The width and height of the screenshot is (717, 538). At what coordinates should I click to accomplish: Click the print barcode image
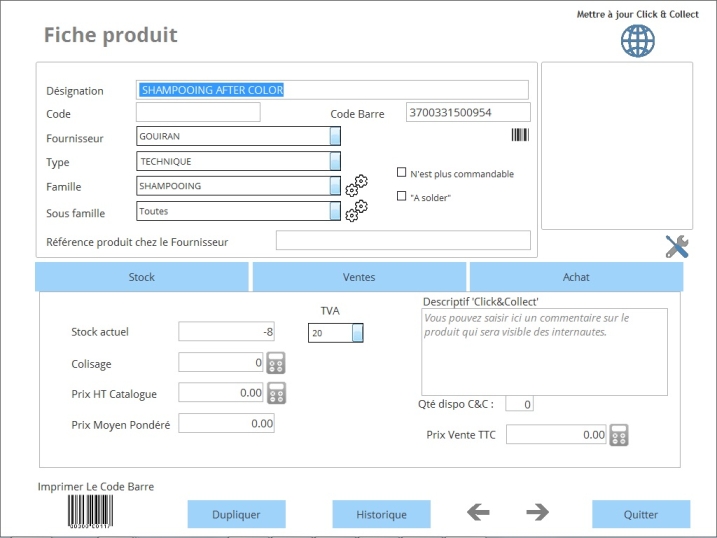[90, 512]
